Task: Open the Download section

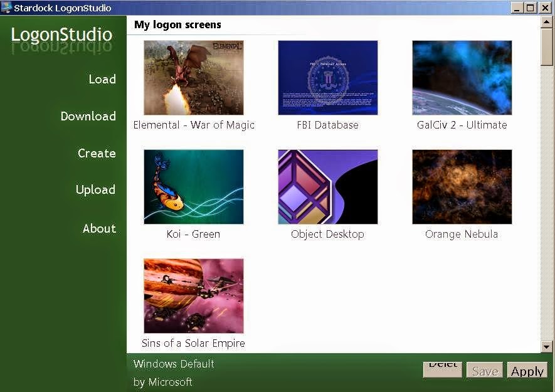Action: point(88,116)
